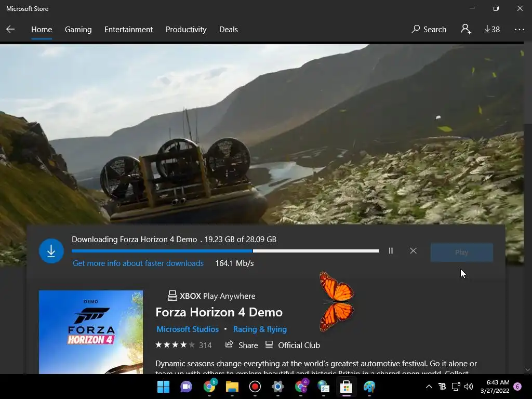This screenshot has width=532, height=399.
Task: Open the Teams Chat taskbar icon
Action: coord(186,387)
